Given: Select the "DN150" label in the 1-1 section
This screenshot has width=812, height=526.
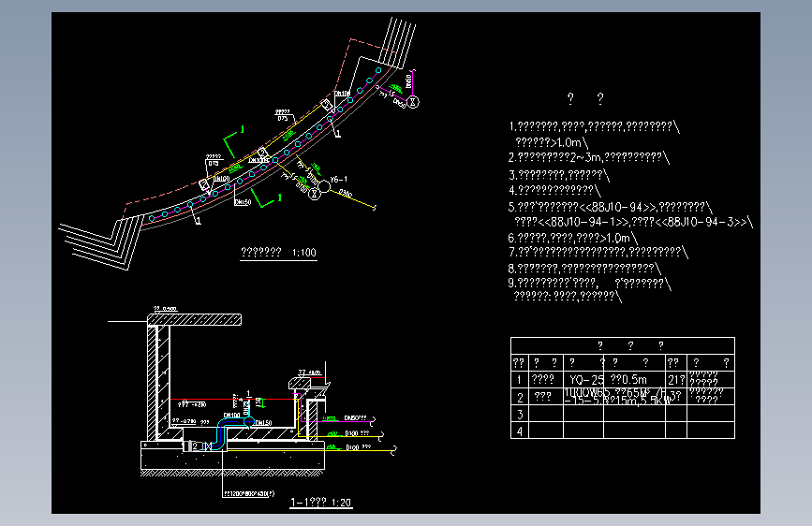Looking at the screenshot, I should 263,423.
